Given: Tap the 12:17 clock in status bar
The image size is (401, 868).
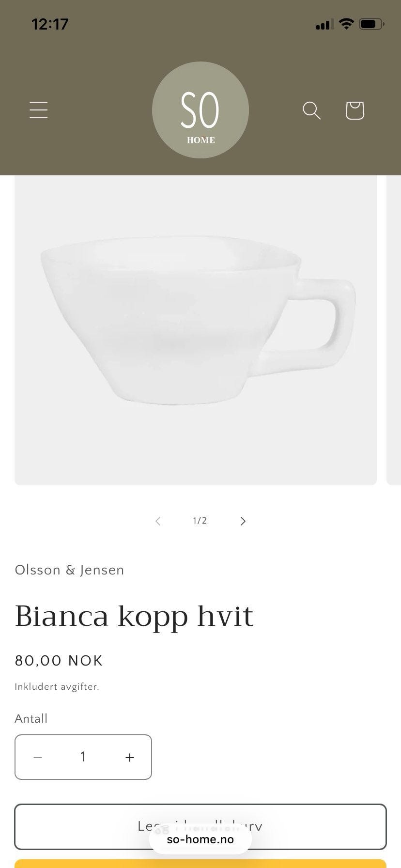Looking at the screenshot, I should click(x=50, y=24).
